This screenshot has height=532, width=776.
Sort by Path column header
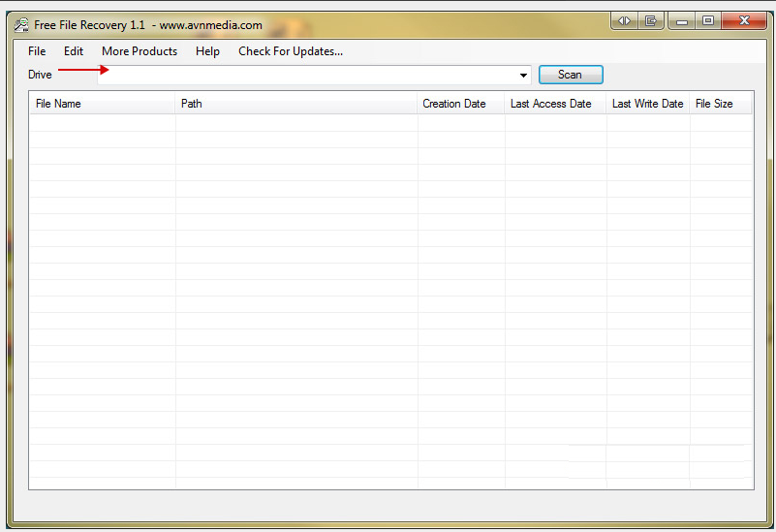click(296, 104)
